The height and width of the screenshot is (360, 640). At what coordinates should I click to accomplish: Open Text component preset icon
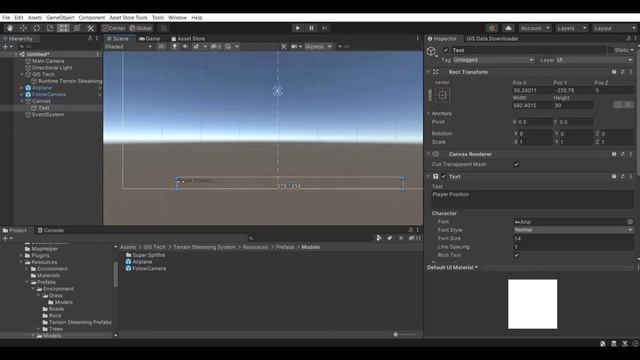point(622,176)
